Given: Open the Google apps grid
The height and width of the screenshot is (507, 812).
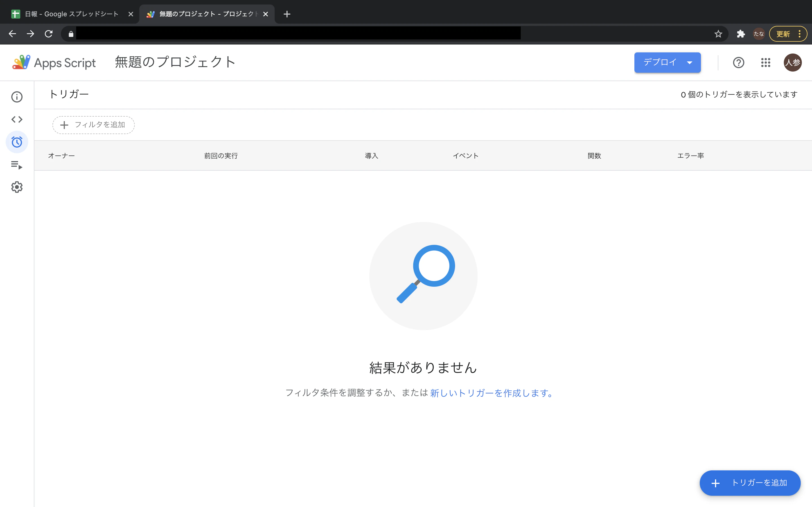Looking at the screenshot, I should pyautogui.click(x=766, y=62).
